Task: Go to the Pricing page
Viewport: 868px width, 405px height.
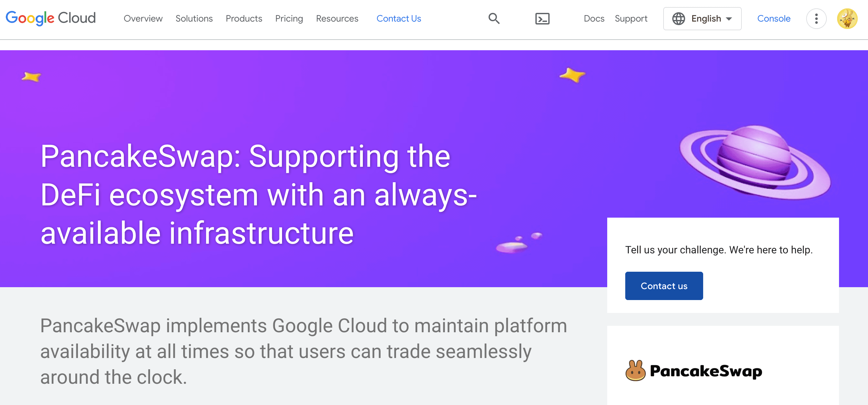Action: pyautogui.click(x=289, y=19)
